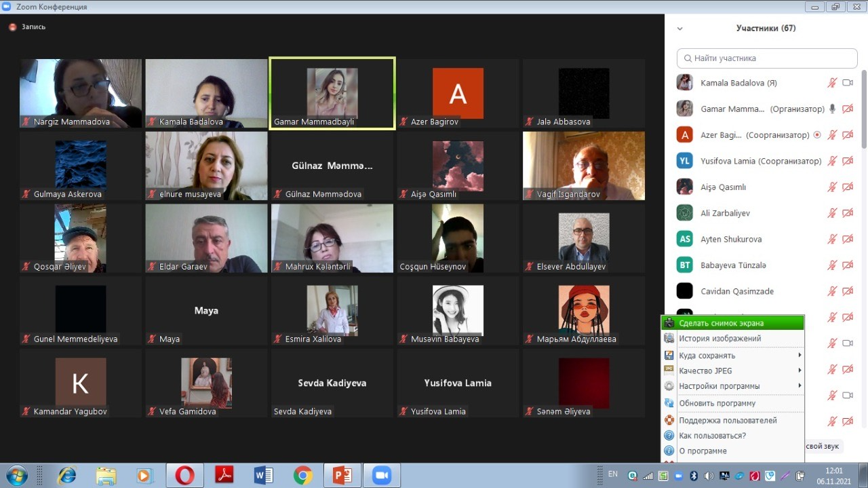Expand the Настройки программы submenu
Screen dimensions: 868x488
click(732, 386)
